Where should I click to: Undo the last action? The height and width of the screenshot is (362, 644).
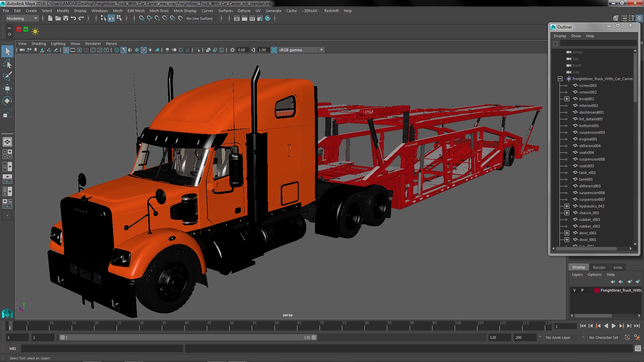pyautogui.click(x=73, y=18)
